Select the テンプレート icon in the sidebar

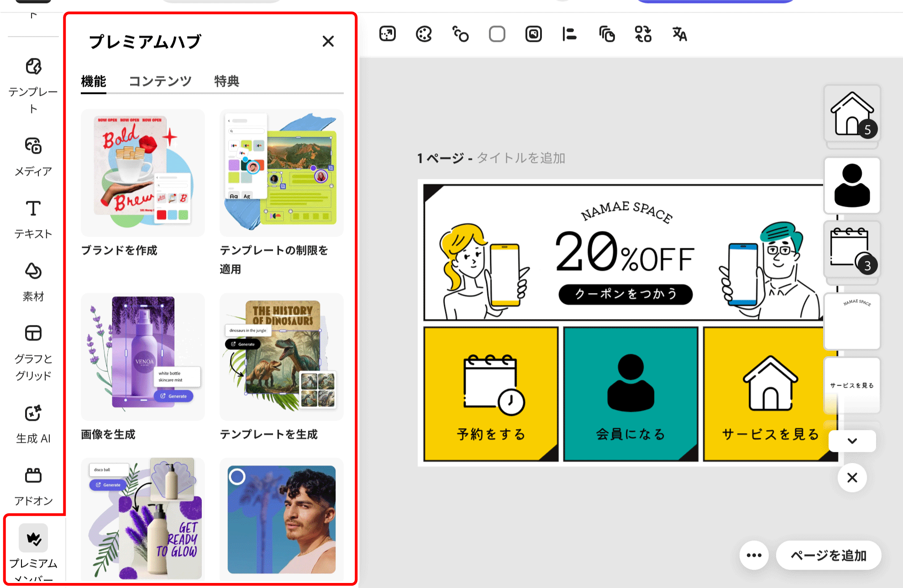pyautogui.click(x=32, y=66)
